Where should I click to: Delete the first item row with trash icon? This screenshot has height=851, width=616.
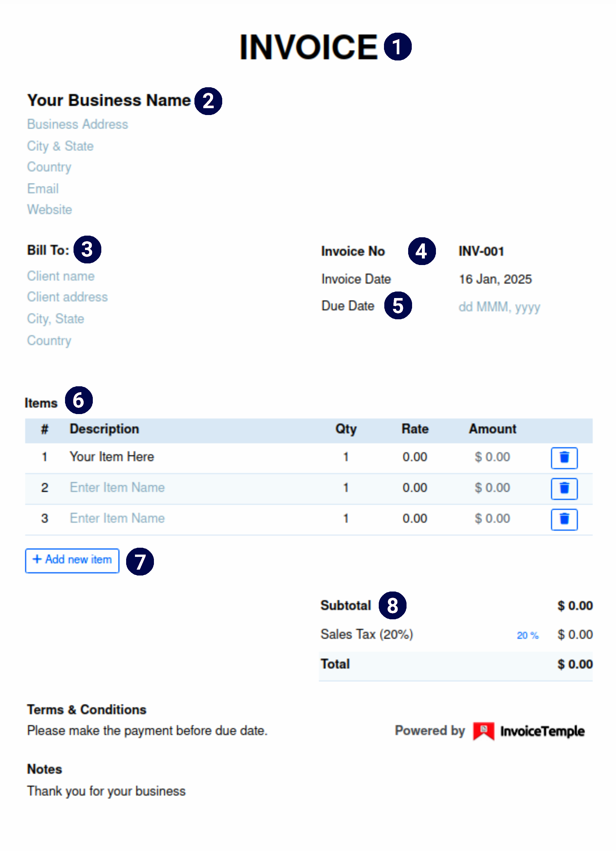pos(564,458)
